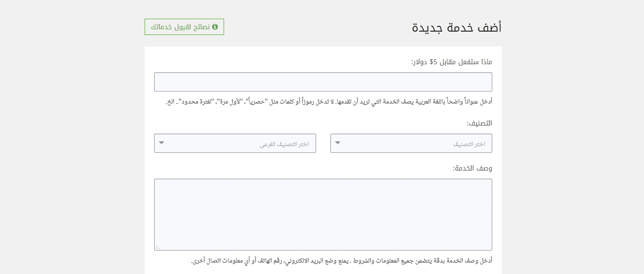The height and width of the screenshot is (274, 644).
Task: Click the 'اختر التصنيف الفرعي' placeholder text
Action: [284, 144]
